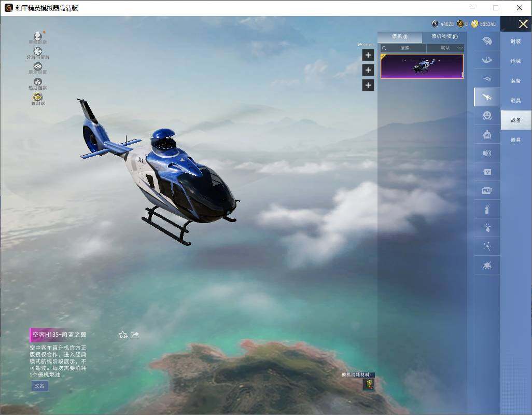Click the second plus slot button

[368, 70]
